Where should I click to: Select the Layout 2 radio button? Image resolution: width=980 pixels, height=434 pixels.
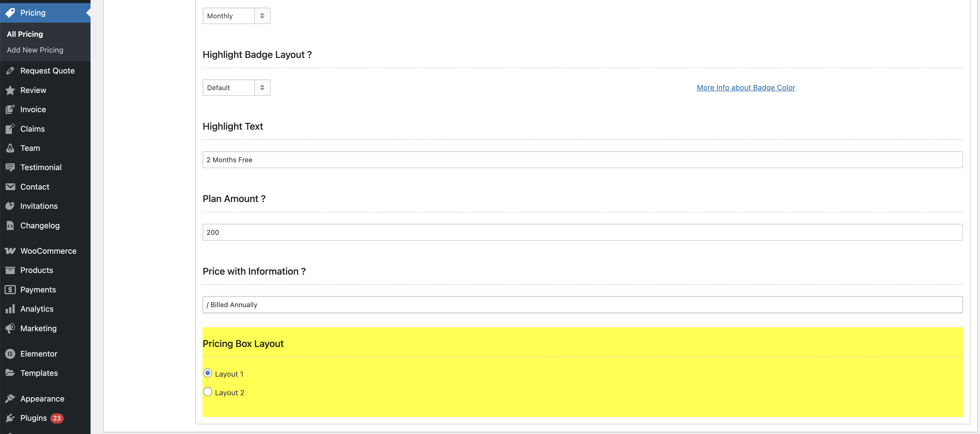click(x=207, y=392)
